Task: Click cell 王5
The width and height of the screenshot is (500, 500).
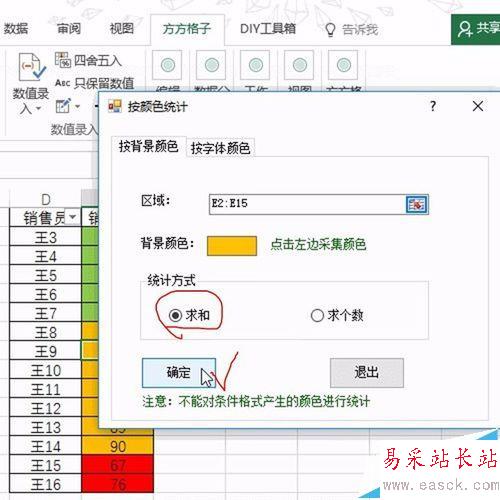Action: [x=45, y=275]
